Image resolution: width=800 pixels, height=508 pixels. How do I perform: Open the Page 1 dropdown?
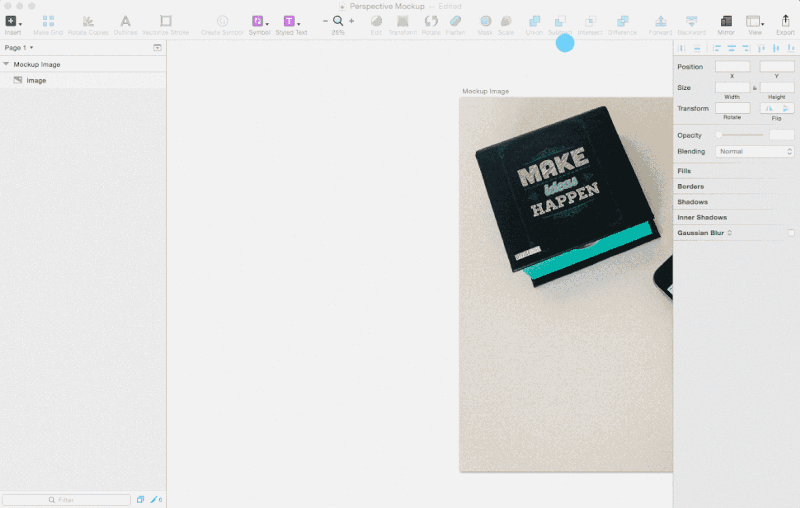(19, 47)
